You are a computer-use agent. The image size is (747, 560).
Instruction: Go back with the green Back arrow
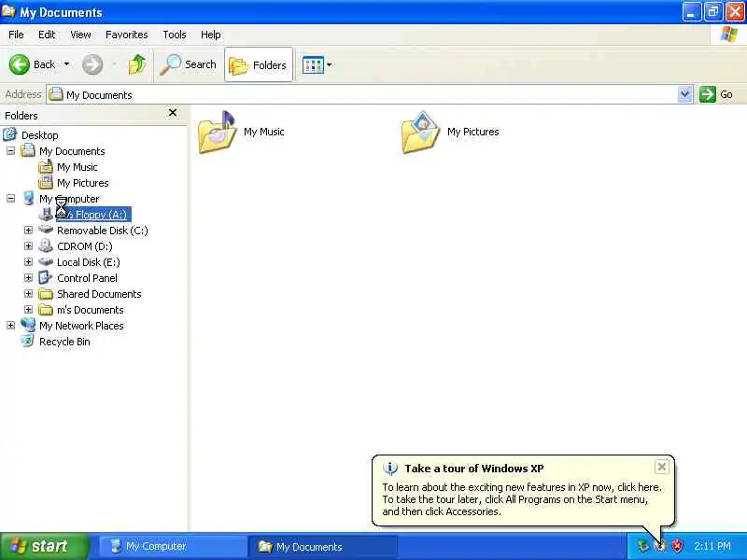pos(19,64)
